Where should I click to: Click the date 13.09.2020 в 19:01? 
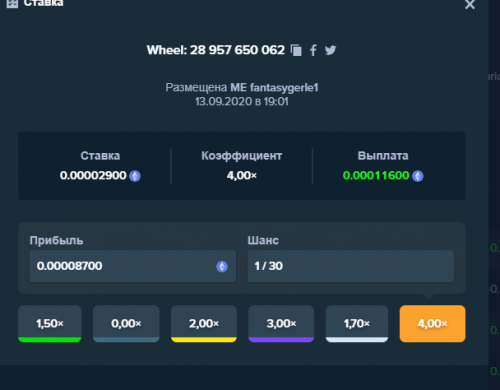pos(242,102)
